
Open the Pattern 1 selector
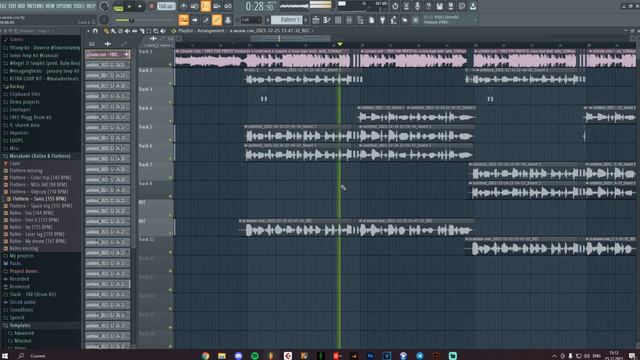coord(287,20)
